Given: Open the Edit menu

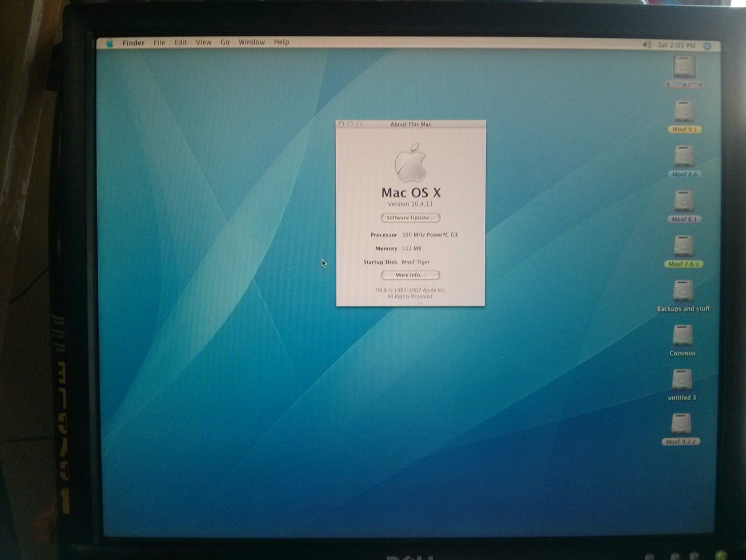Looking at the screenshot, I should [181, 42].
